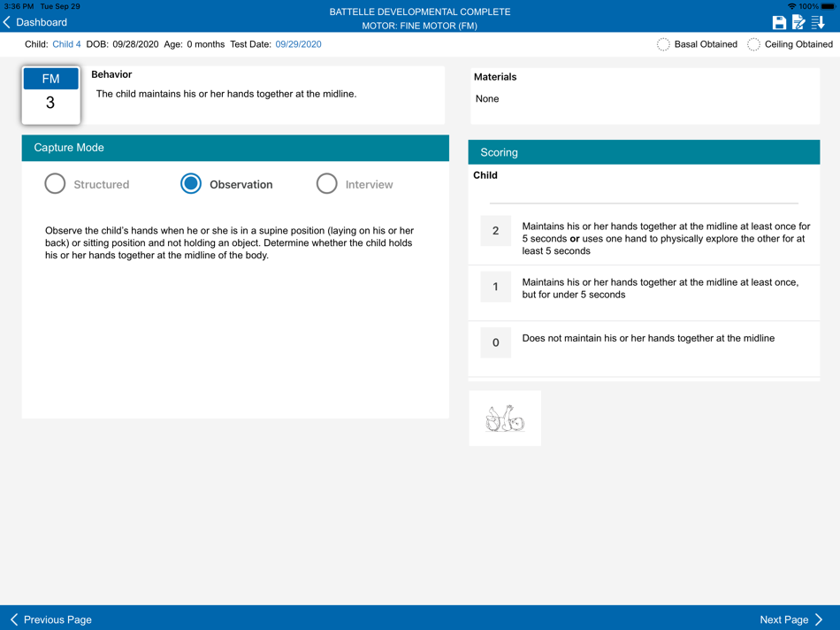Viewport: 840px width, 630px height.
Task: Open the baby illustration thumbnail
Action: (505, 419)
